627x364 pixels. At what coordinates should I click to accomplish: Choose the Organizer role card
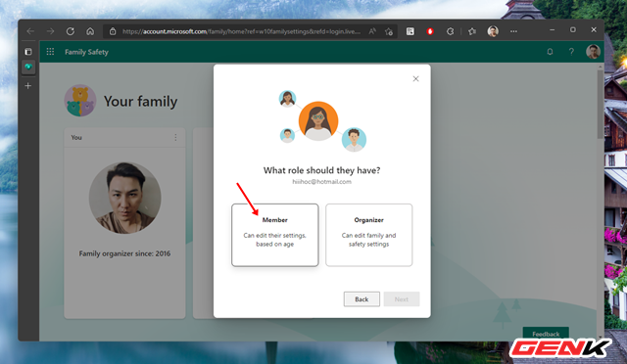pos(368,235)
